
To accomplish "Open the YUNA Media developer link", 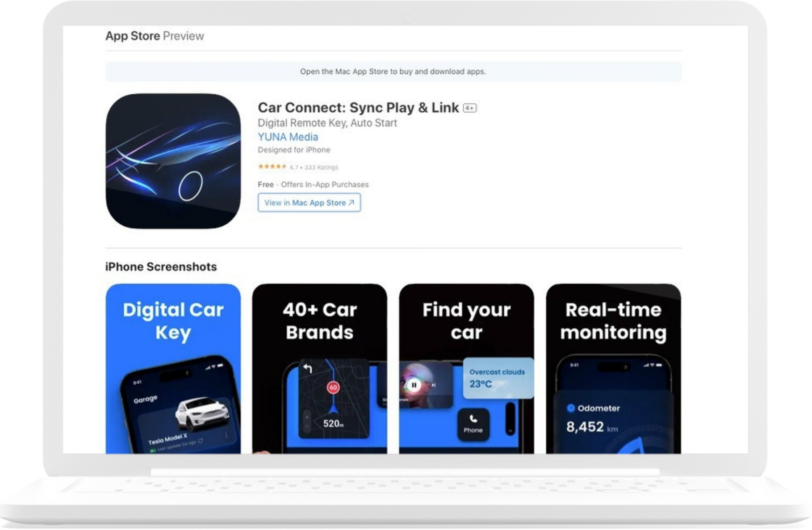I will [288, 137].
